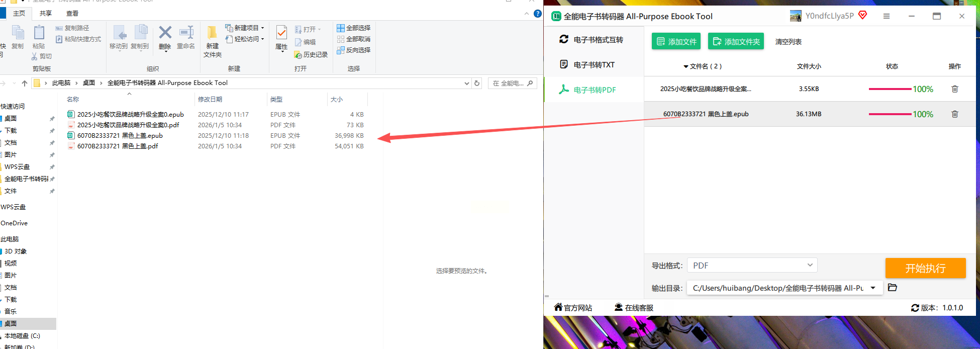Open the online customer service link
This screenshot has height=349, width=980.
(x=634, y=307)
